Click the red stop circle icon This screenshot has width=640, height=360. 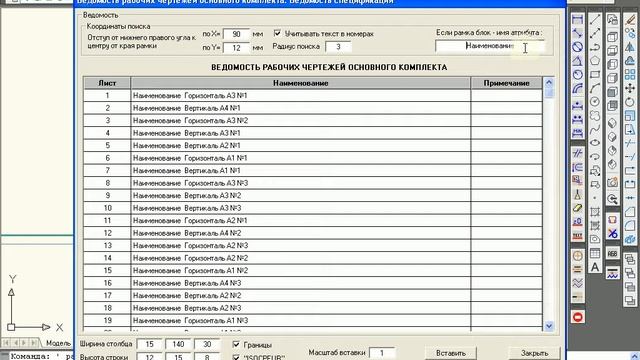coord(578,317)
